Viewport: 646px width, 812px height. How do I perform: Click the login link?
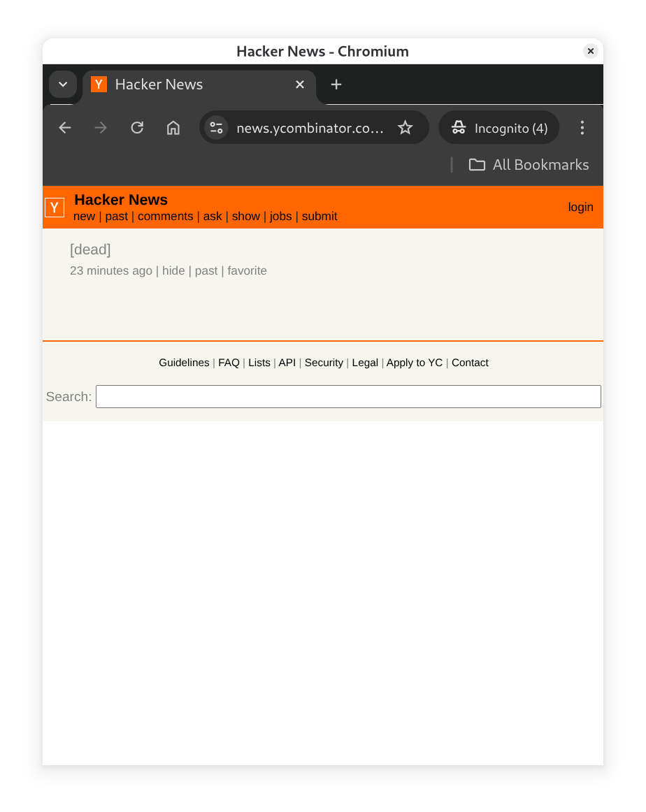[580, 207]
